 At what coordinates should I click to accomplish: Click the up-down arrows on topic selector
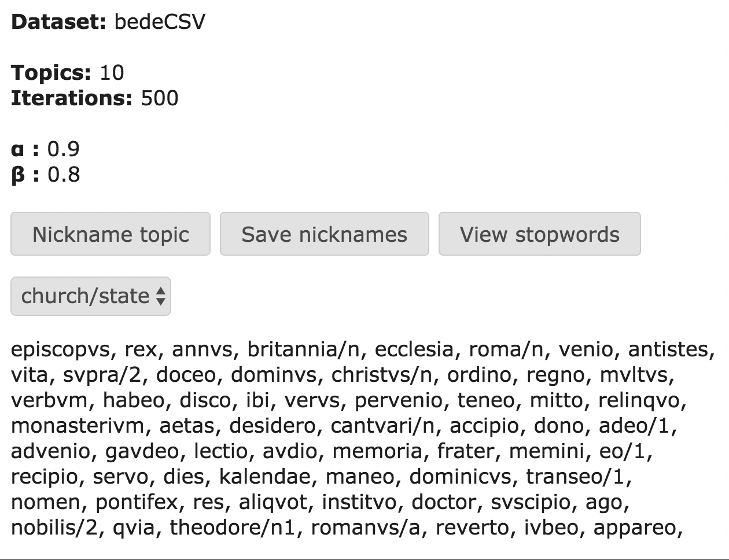coord(161,296)
